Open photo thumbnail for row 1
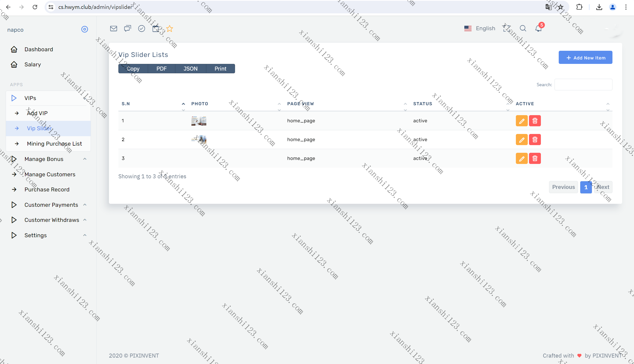Viewport: 634px width, 364px height. coord(199,121)
